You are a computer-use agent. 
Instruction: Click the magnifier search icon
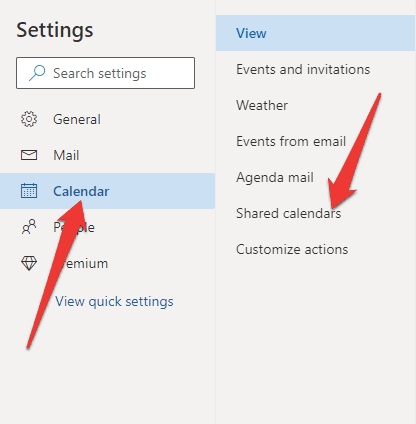pyautogui.click(x=37, y=73)
